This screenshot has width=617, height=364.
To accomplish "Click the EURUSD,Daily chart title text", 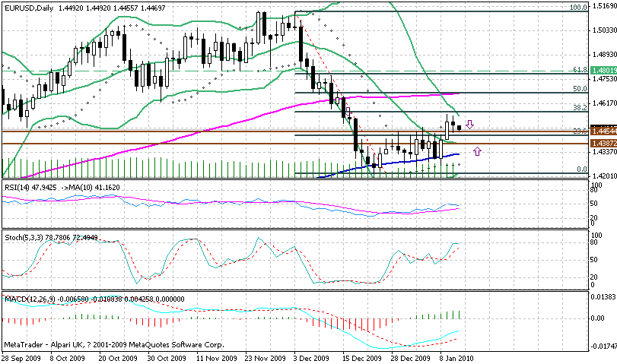I will 29,8.
